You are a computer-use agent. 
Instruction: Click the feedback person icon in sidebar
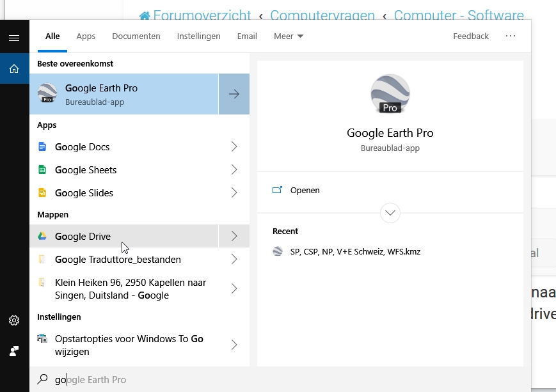14,351
